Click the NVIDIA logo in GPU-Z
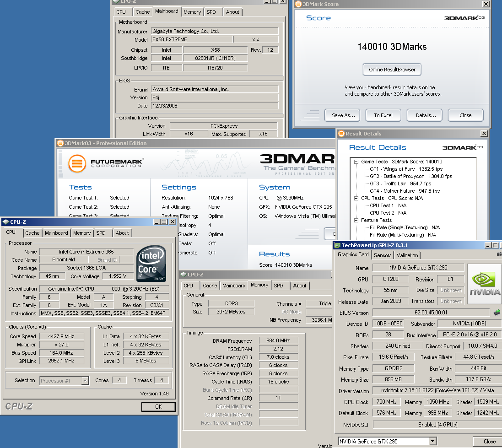 [485, 284]
